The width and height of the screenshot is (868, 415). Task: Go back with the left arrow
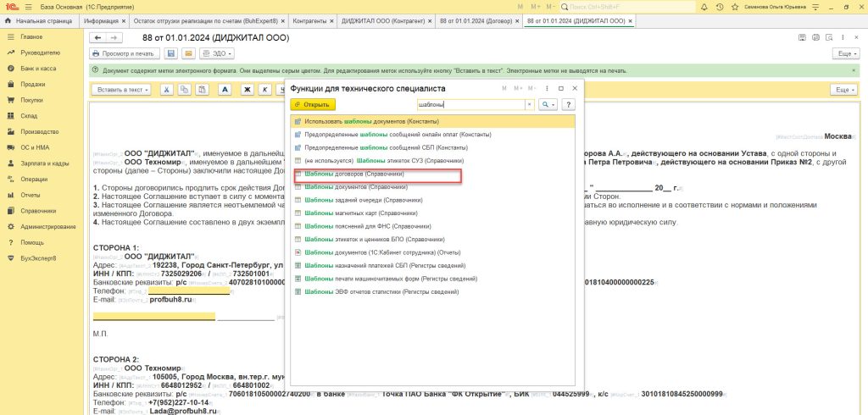(98, 37)
